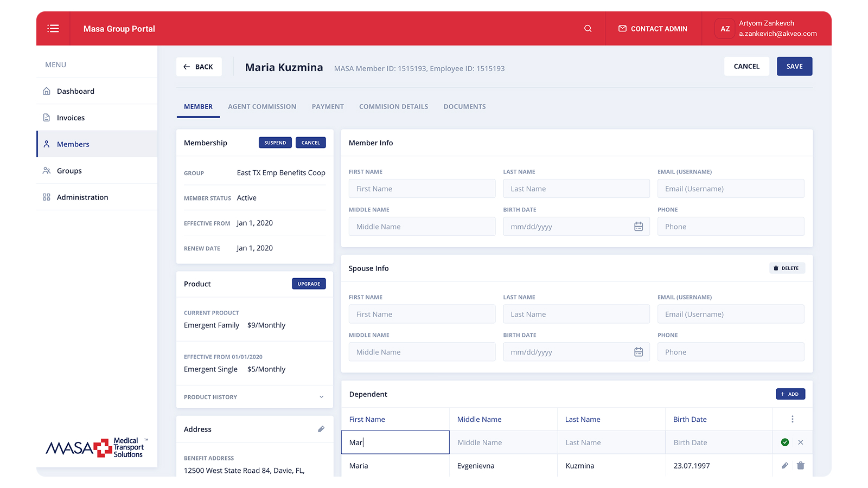
Task: Click the Invoices document icon
Action: (x=47, y=118)
